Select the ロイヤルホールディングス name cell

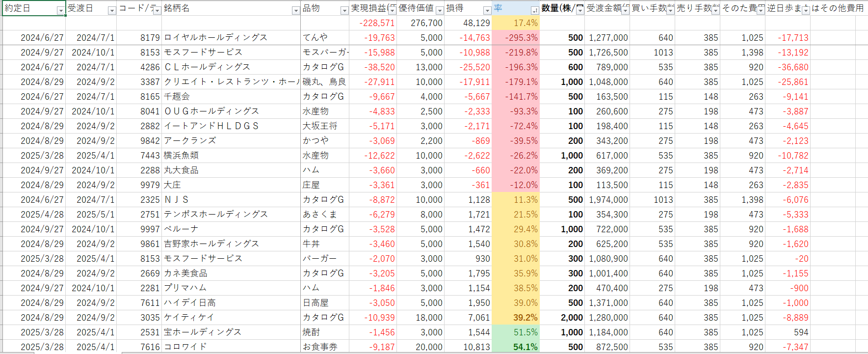click(231, 38)
